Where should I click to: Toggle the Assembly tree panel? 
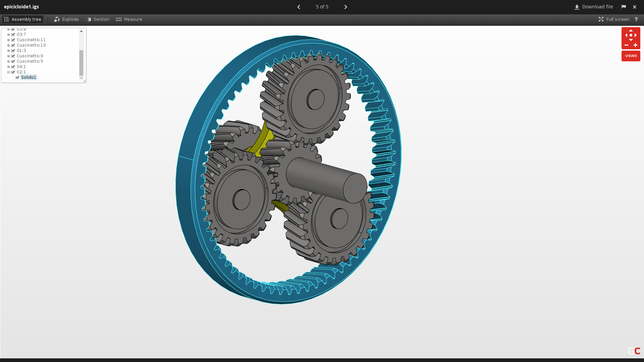22,19
